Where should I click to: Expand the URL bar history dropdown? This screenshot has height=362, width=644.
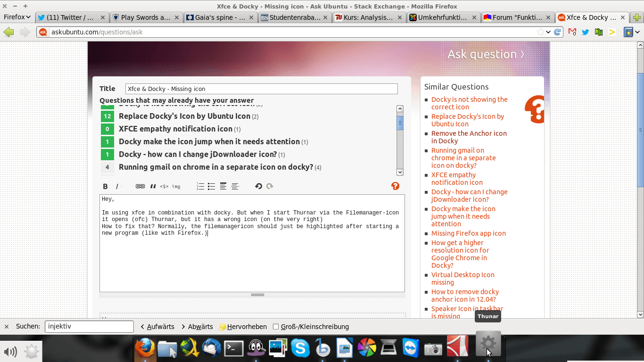pyautogui.click(x=548, y=32)
